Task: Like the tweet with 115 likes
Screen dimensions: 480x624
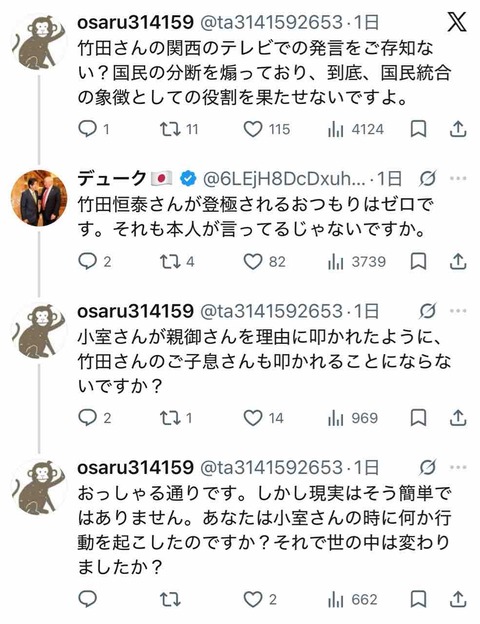Action: [x=253, y=129]
